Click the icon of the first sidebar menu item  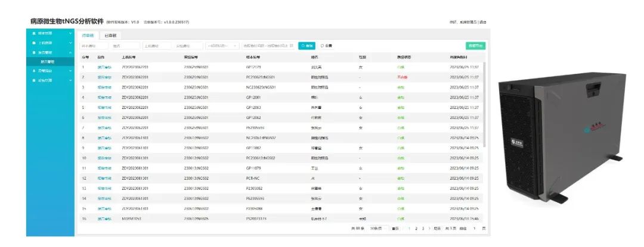(33, 33)
